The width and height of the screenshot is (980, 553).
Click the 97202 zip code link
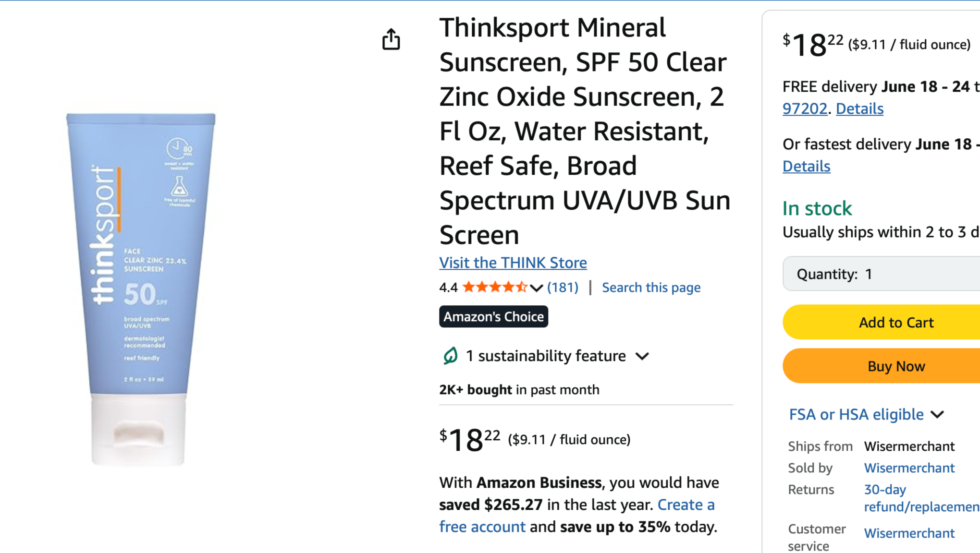(805, 108)
